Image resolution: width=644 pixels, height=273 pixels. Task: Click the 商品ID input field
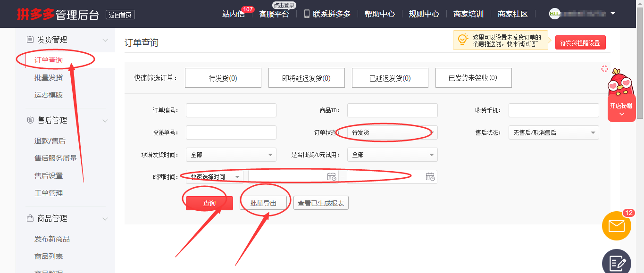393,110
